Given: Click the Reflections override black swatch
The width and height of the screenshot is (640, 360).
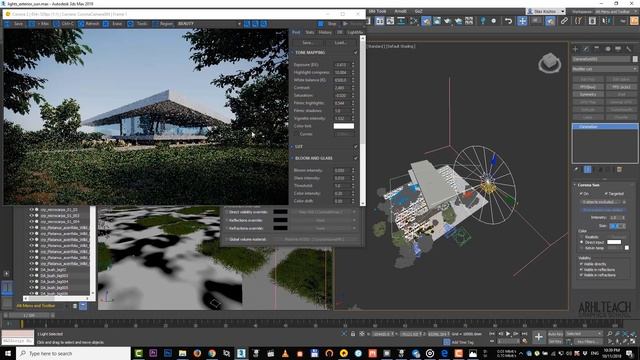Looking at the screenshot, I should pyautogui.click(x=280, y=220).
